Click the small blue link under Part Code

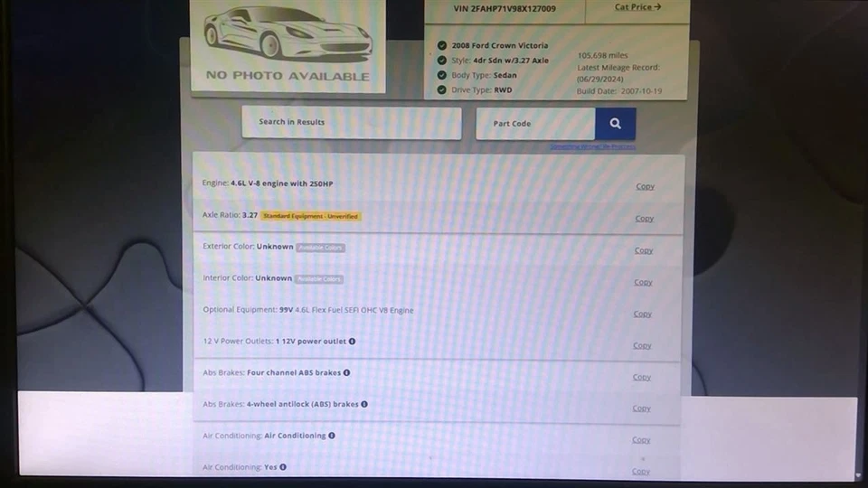coord(592,146)
